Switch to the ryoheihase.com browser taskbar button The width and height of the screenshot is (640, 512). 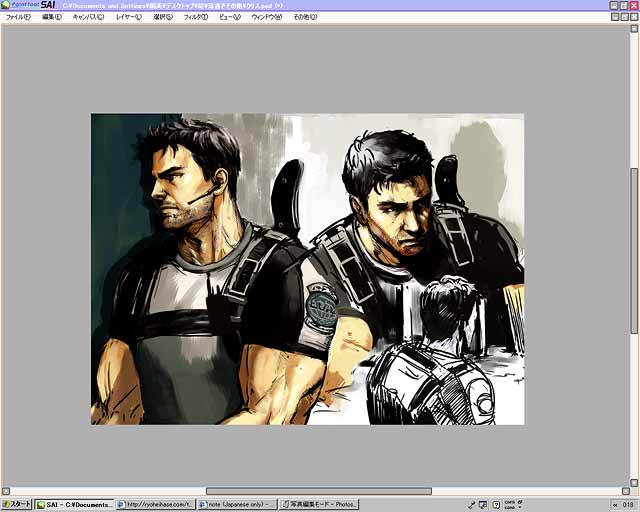pos(156,505)
